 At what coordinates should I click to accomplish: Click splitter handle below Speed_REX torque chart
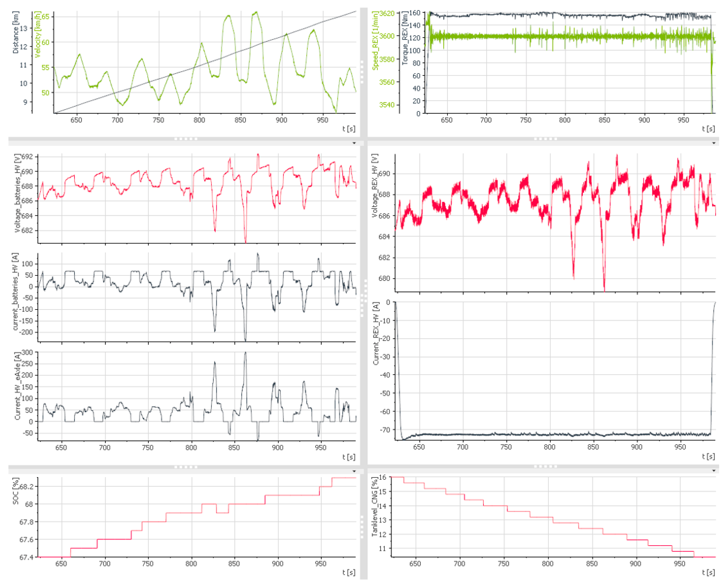pyautogui.click(x=545, y=139)
